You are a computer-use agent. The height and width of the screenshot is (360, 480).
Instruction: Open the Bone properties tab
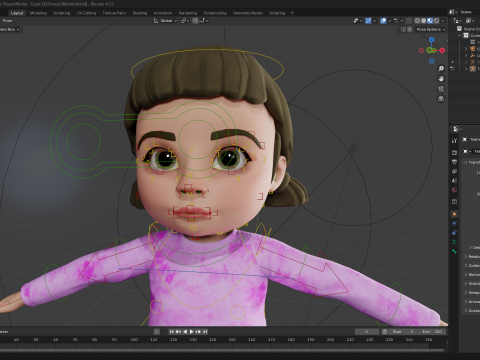click(x=454, y=251)
